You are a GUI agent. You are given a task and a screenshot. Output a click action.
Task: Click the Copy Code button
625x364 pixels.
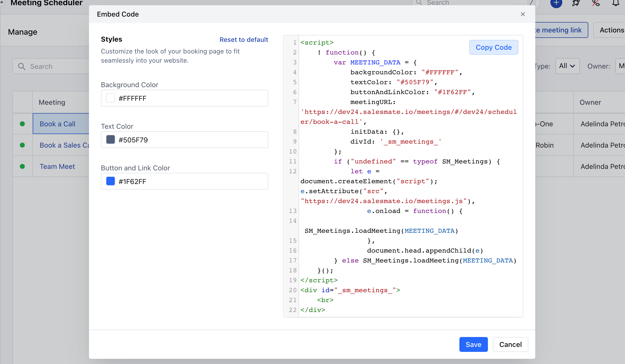click(493, 47)
